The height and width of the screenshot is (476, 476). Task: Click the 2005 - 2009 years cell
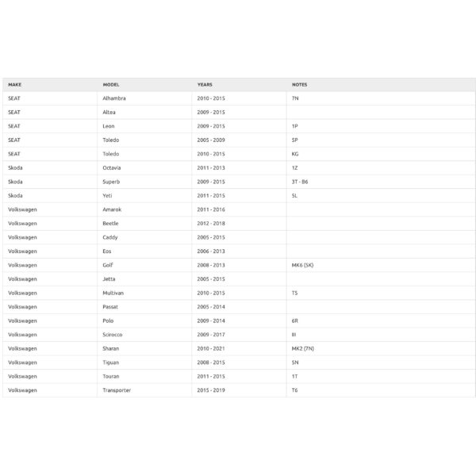point(211,140)
